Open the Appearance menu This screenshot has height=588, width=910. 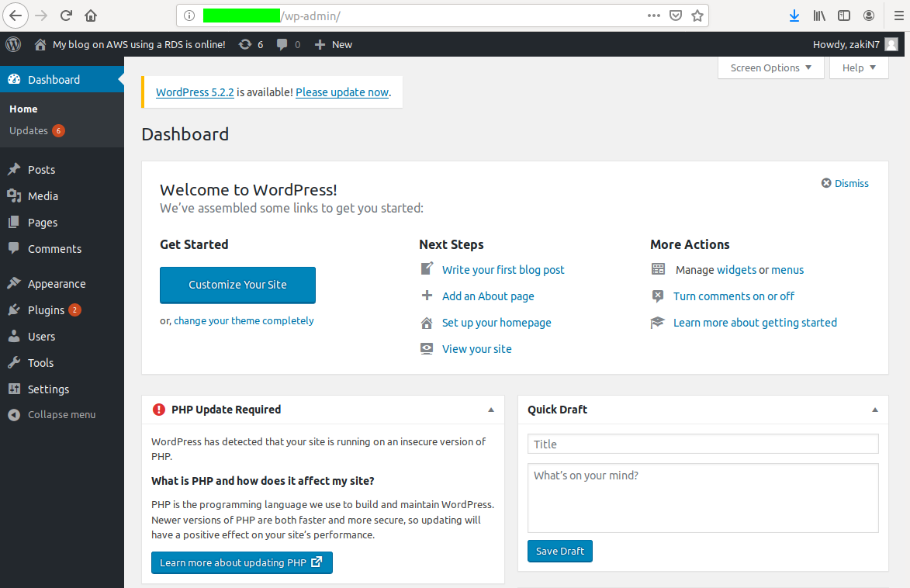(61, 284)
